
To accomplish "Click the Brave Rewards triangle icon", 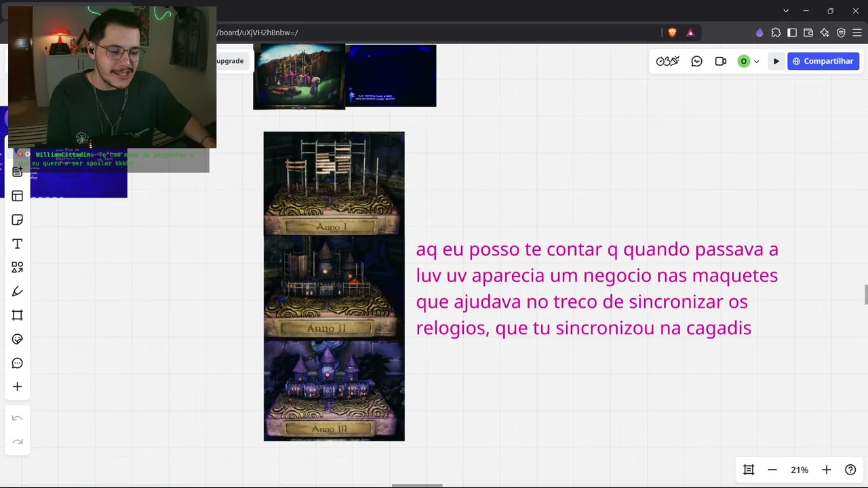I will tap(690, 33).
